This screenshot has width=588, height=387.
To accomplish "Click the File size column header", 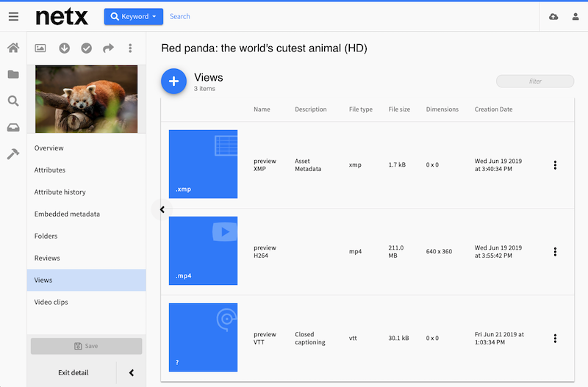I will tap(399, 109).
